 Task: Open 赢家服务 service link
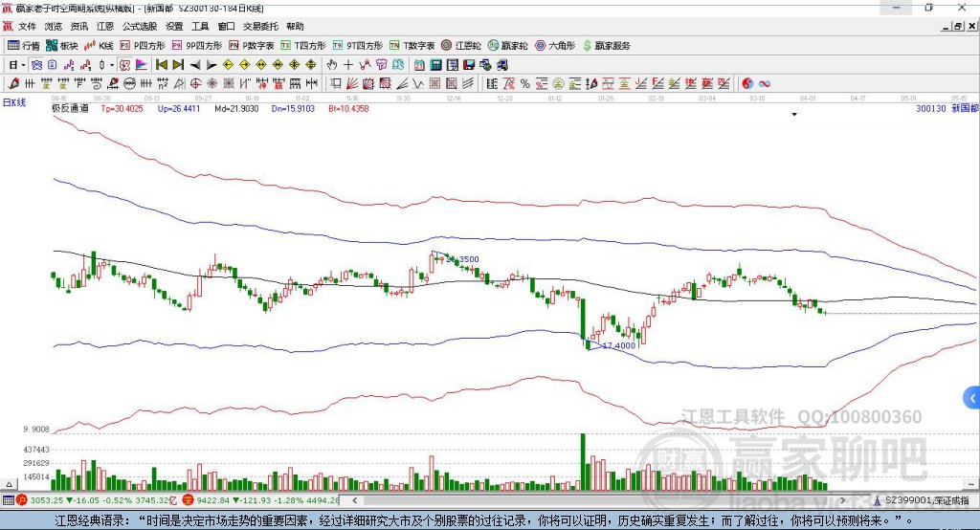point(606,46)
